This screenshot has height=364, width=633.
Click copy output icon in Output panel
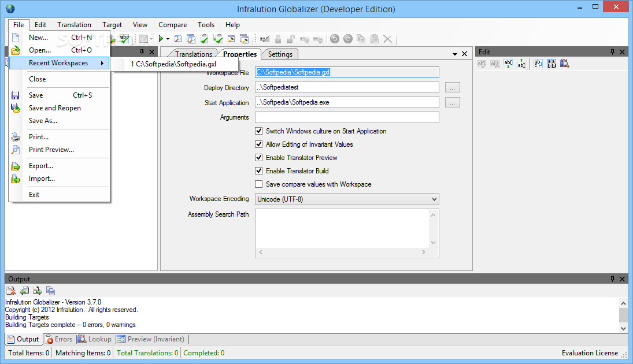50,291
